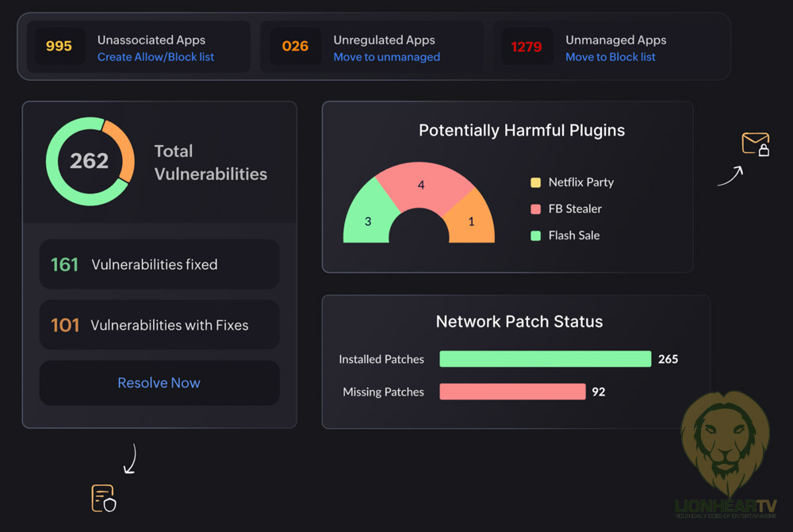
Task: Click the 262 total vulnerabilities donut chart
Action: point(90,161)
